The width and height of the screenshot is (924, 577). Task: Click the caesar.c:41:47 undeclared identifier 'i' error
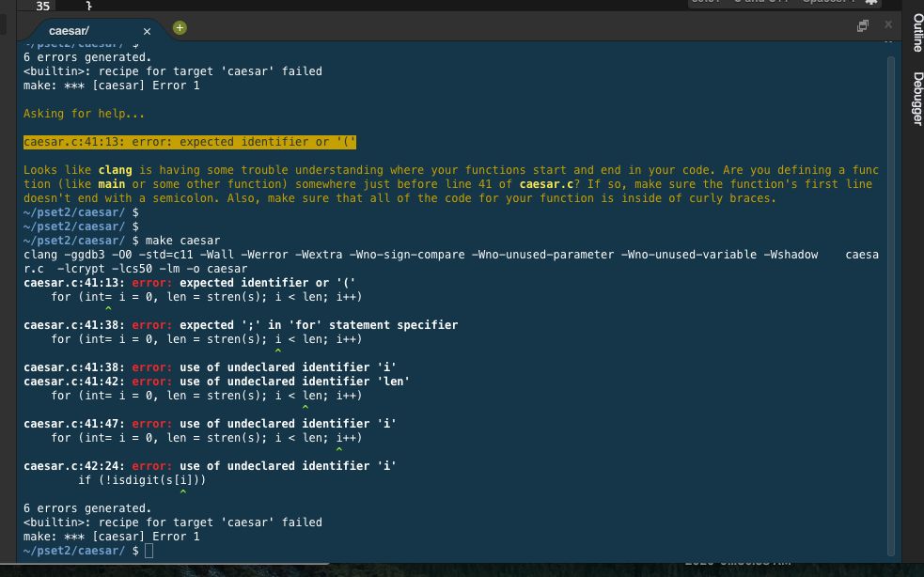point(210,424)
